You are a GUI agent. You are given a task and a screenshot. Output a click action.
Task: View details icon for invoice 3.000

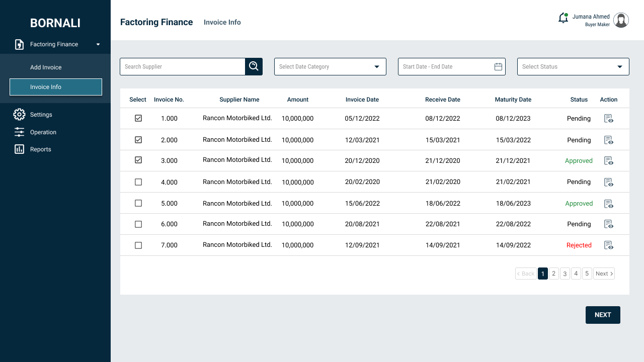click(609, 161)
